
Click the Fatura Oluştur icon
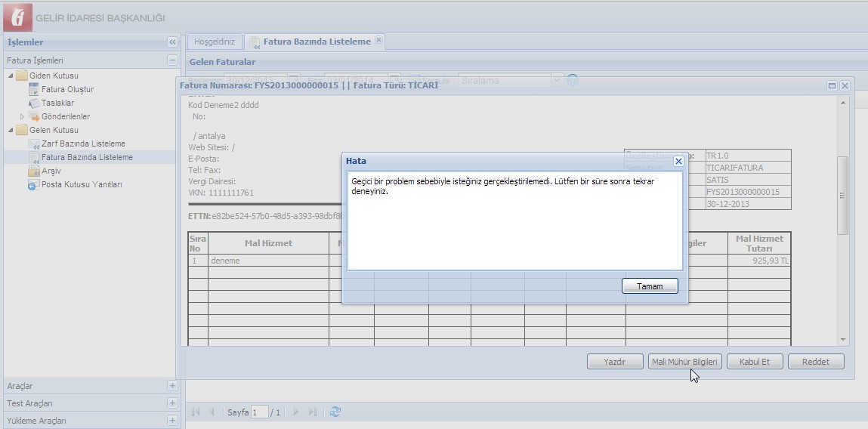(33, 90)
